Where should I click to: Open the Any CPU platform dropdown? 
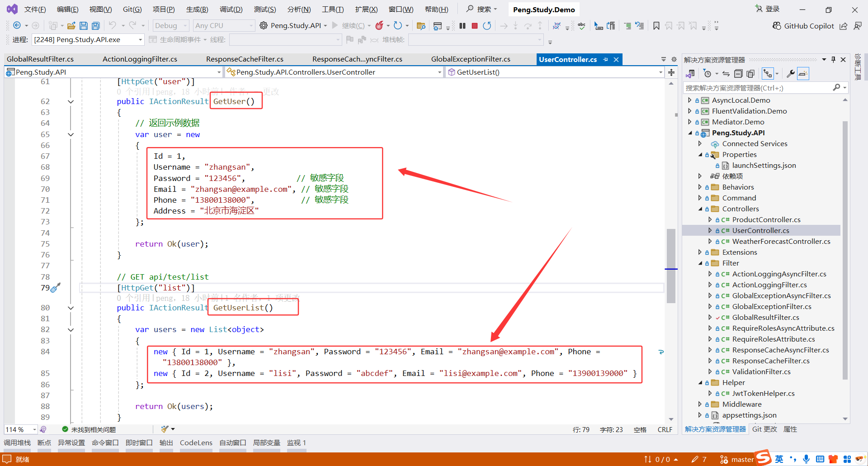(224, 26)
